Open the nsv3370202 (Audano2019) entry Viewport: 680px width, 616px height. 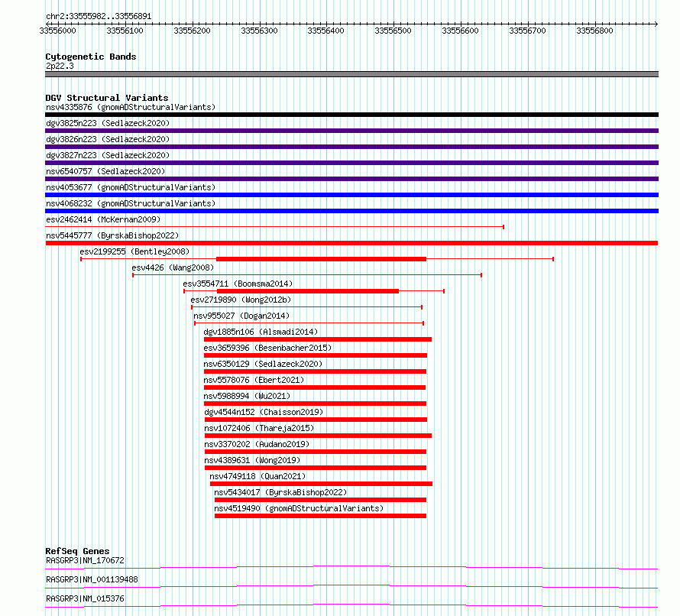tap(257, 444)
